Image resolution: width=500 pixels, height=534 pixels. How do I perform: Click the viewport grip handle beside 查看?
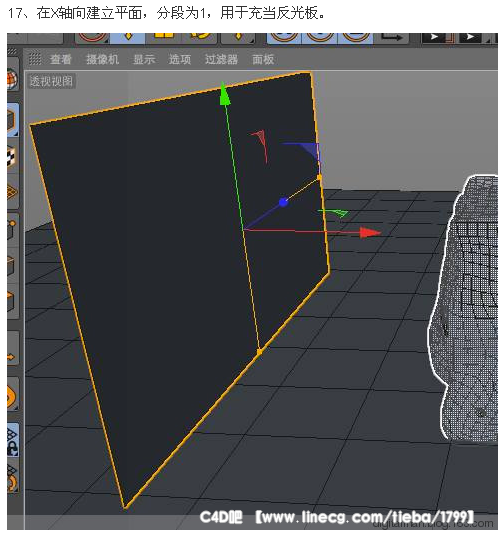pos(35,59)
